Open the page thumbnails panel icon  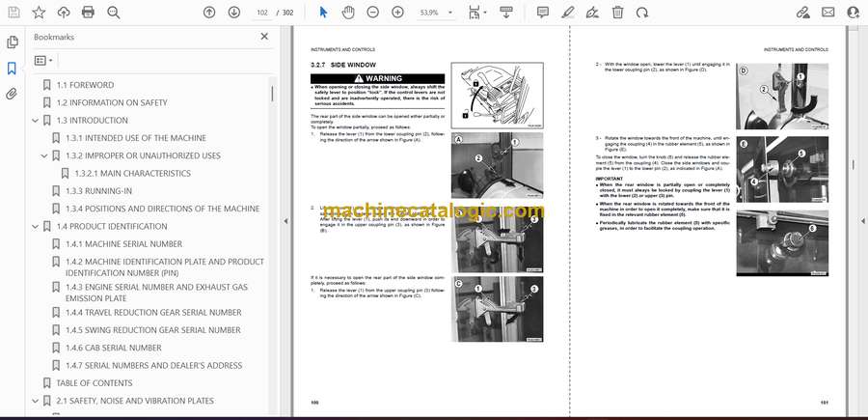tap(12, 42)
